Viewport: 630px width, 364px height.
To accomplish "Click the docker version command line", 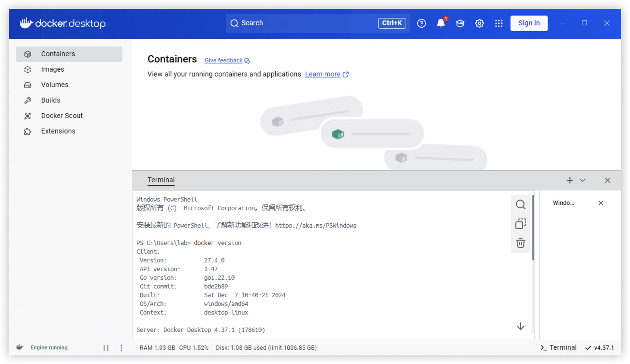I will [x=189, y=243].
